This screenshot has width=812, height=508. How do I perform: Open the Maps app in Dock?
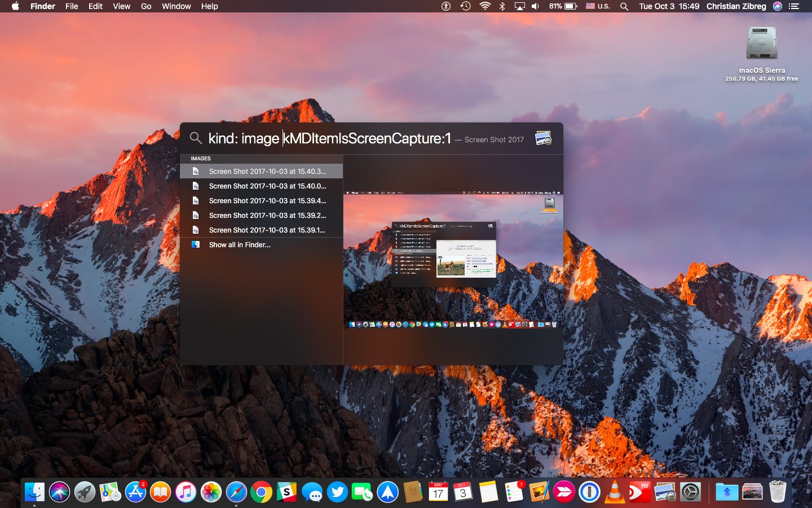click(x=110, y=492)
